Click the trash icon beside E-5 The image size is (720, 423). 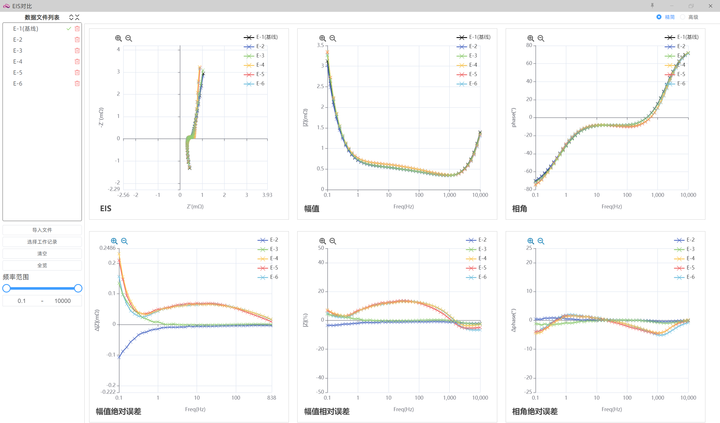[x=77, y=73]
